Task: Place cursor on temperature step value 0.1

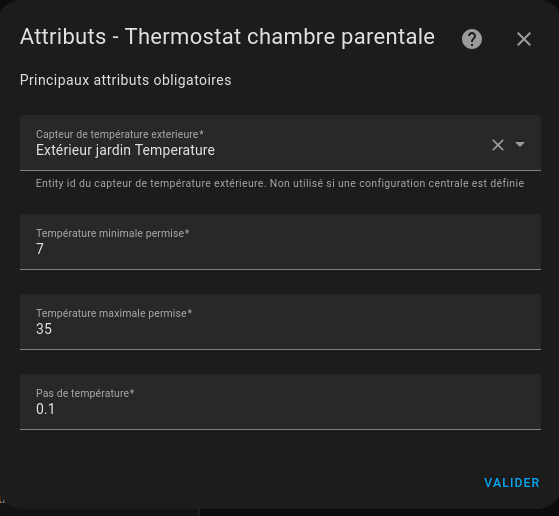Action: (45, 409)
